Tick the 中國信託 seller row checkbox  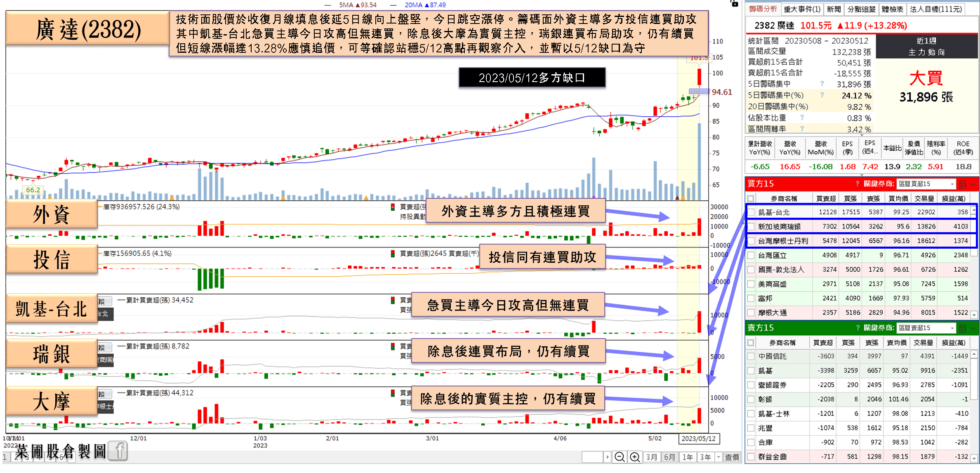751,356
